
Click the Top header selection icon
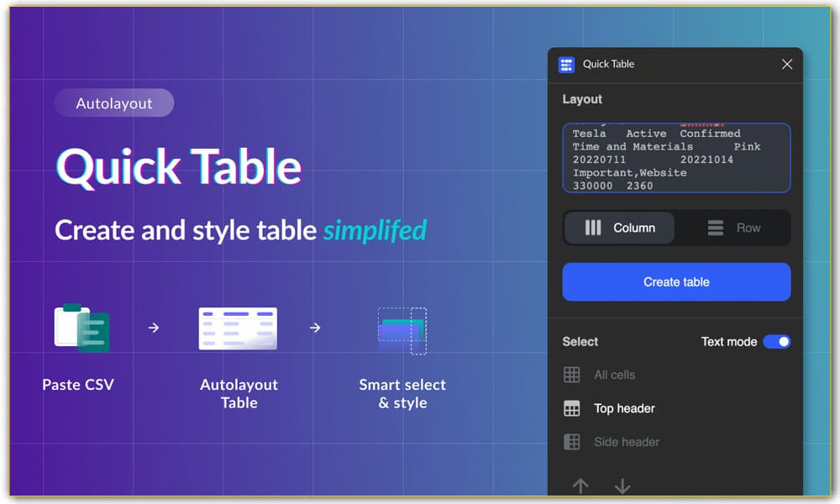[x=574, y=408]
